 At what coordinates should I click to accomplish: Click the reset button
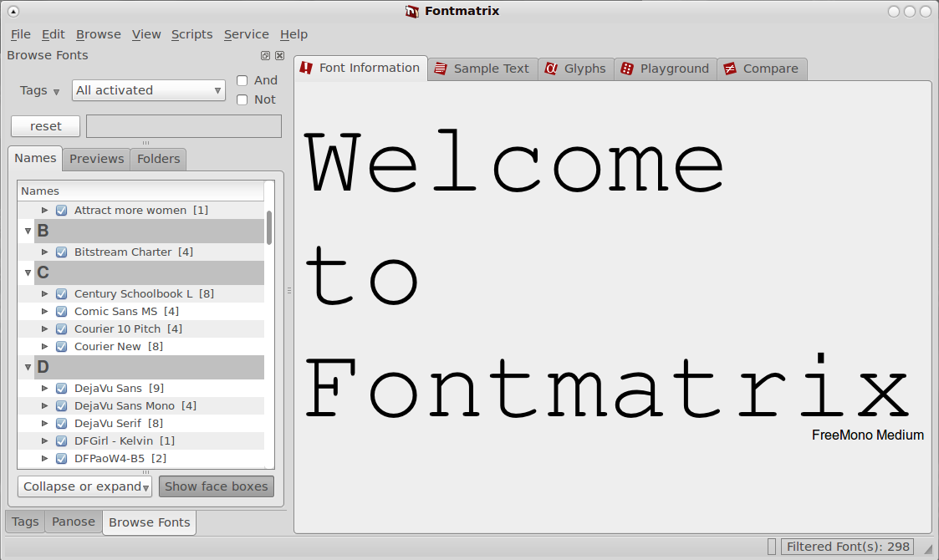tap(45, 126)
